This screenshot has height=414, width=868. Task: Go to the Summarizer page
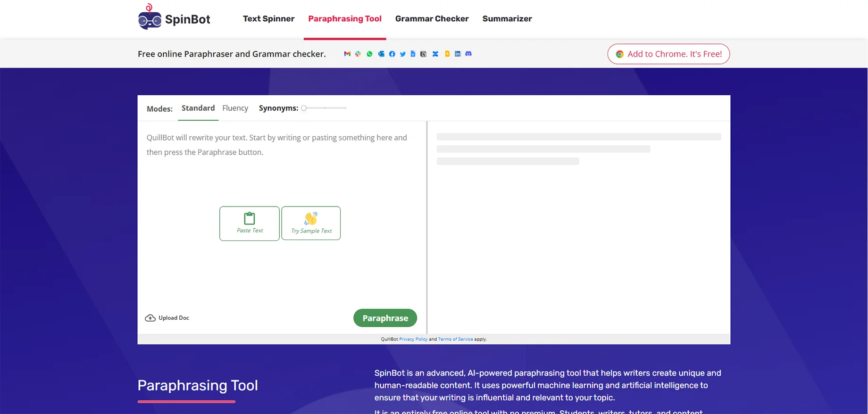[x=507, y=19]
